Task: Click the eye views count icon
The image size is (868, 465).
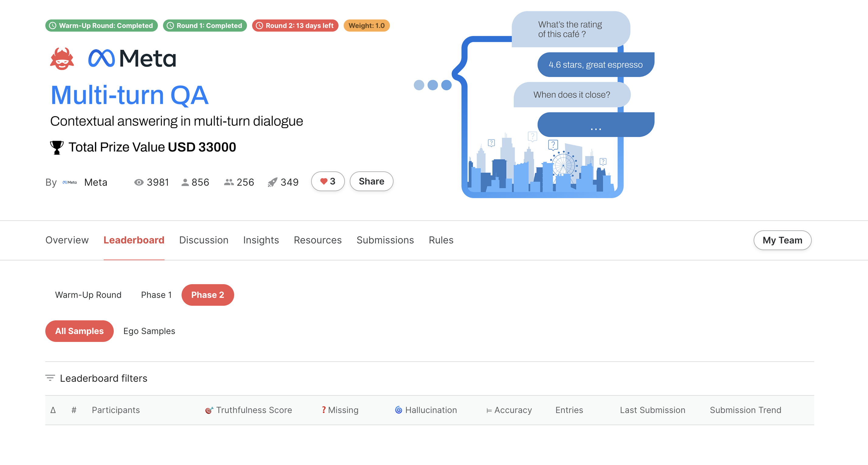Action: point(138,182)
